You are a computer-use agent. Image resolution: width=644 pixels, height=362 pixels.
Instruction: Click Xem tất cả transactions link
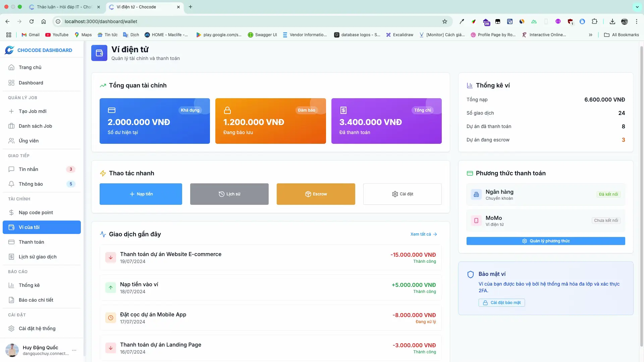click(x=420, y=234)
